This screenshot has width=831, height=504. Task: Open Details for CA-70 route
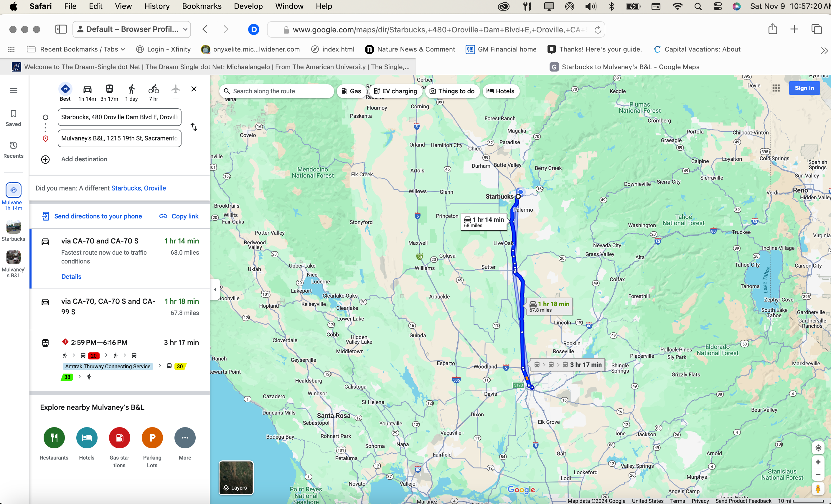click(71, 277)
